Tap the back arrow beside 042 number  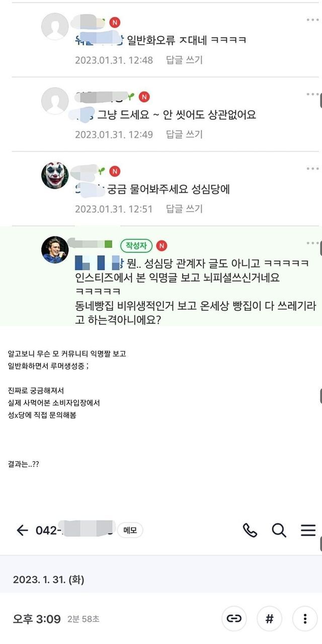pos(22,530)
